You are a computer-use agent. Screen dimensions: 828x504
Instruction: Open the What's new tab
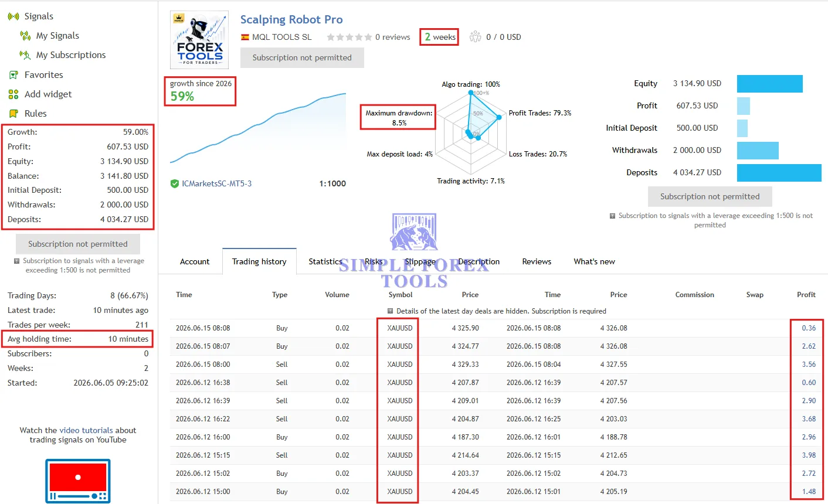(595, 261)
